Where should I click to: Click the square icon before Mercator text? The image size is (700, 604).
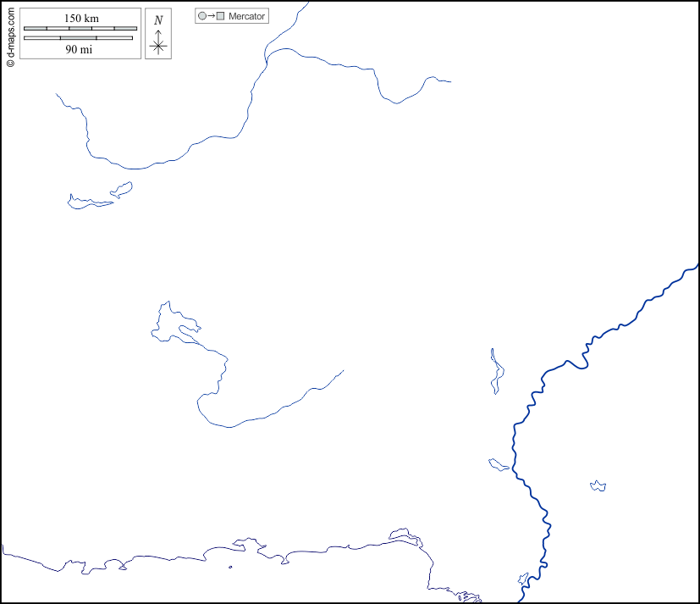coord(221,16)
